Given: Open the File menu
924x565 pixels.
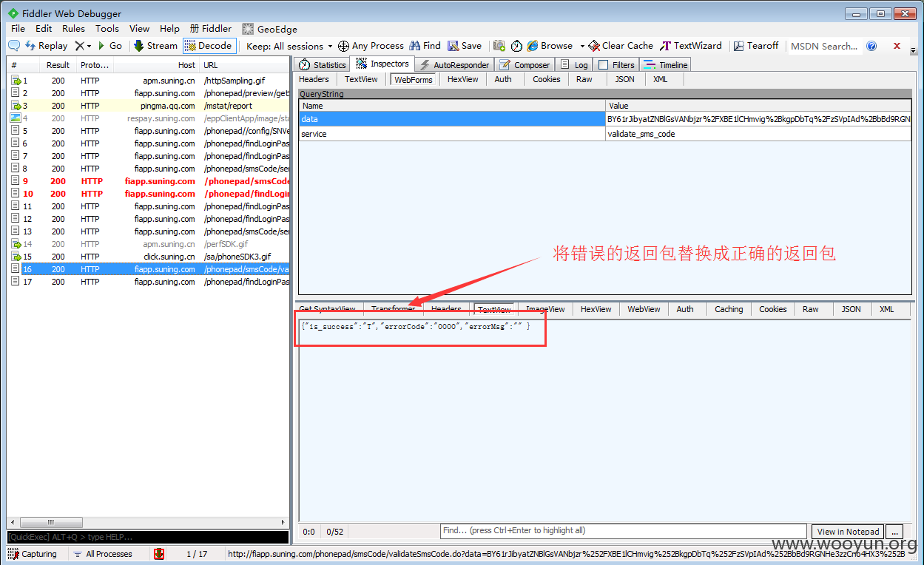Looking at the screenshot, I should (x=18, y=29).
